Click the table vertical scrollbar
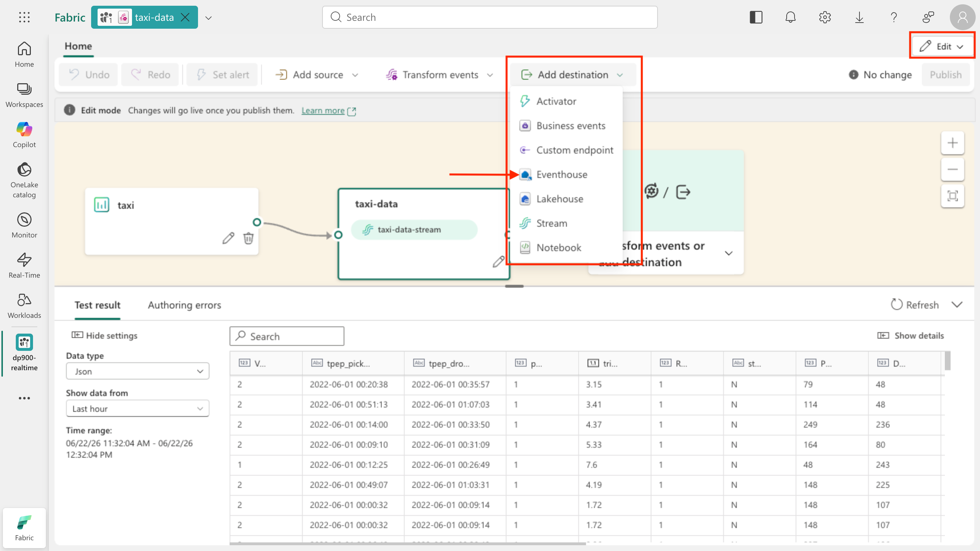The image size is (980, 551). point(947,361)
